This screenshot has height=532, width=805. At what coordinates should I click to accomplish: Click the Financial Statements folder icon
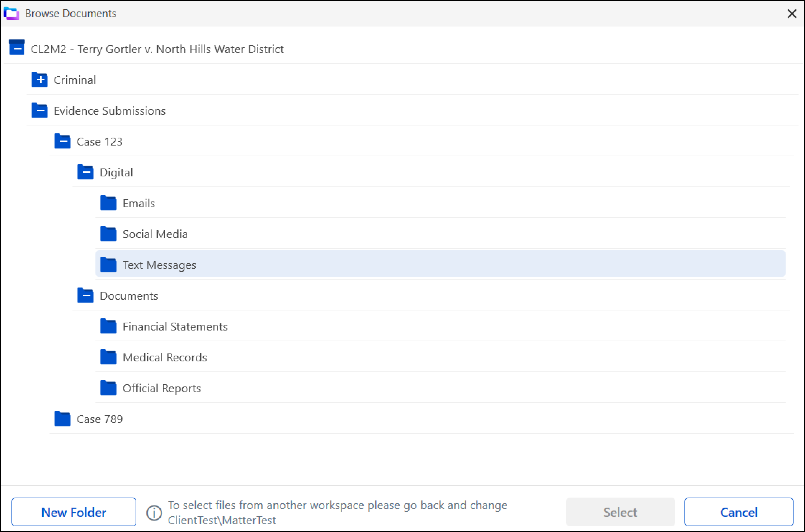tap(108, 326)
